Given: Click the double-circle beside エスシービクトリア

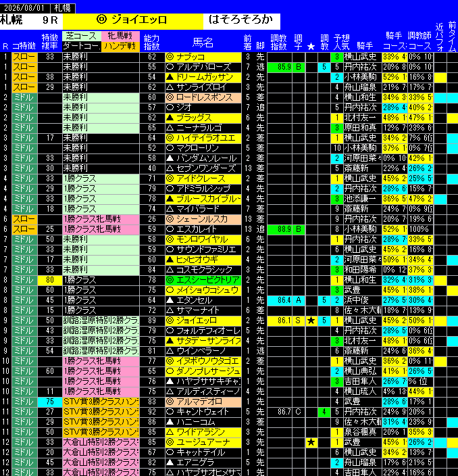Looking at the screenshot, I should (x=170, y=280).
